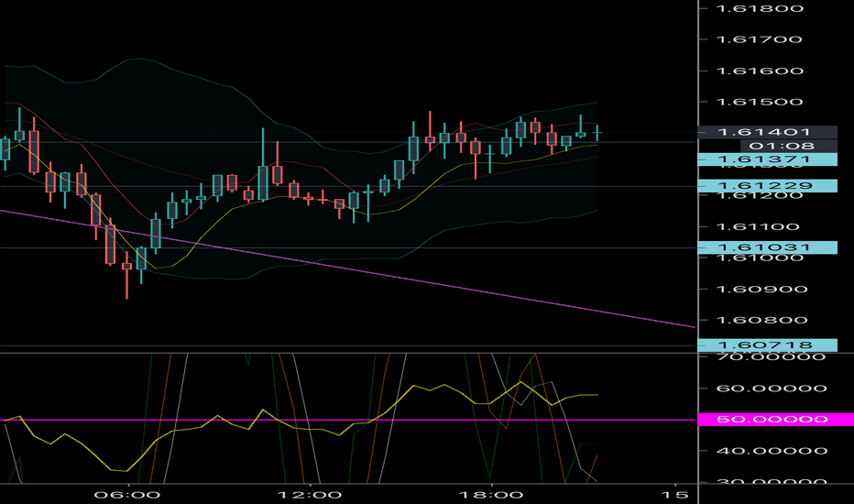Viewport: 854px width, 504px height.
Task: Select the 1.61371 highlighted price label
Action: (766, 159)
